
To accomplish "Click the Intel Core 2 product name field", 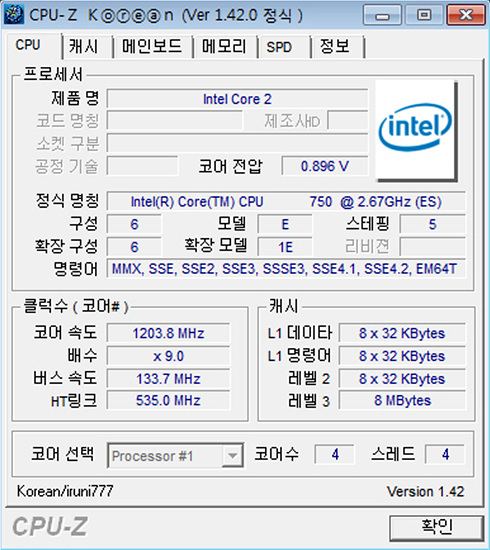I will 237,99.
